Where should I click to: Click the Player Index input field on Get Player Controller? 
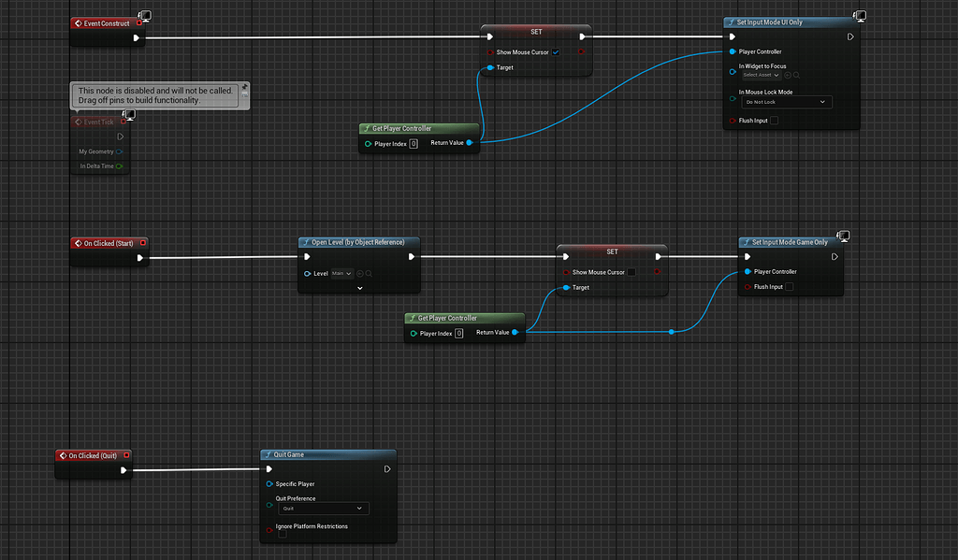tap(413, 143)
